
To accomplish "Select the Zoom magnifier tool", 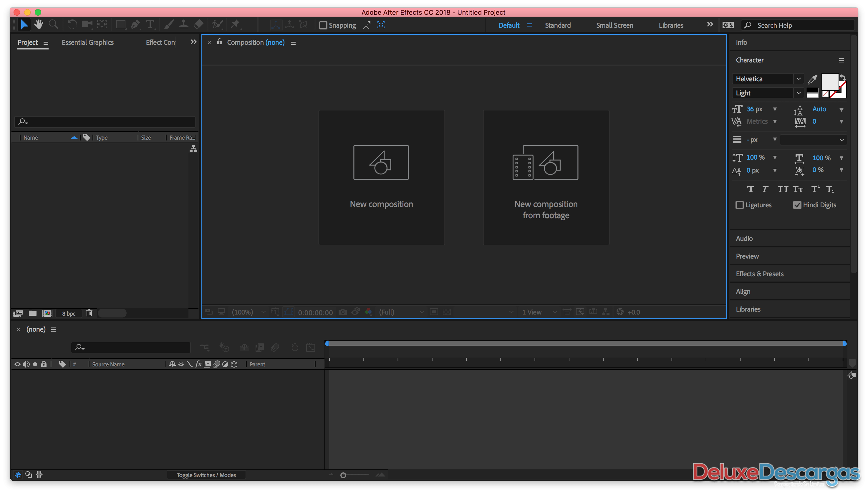I will 54,24.
